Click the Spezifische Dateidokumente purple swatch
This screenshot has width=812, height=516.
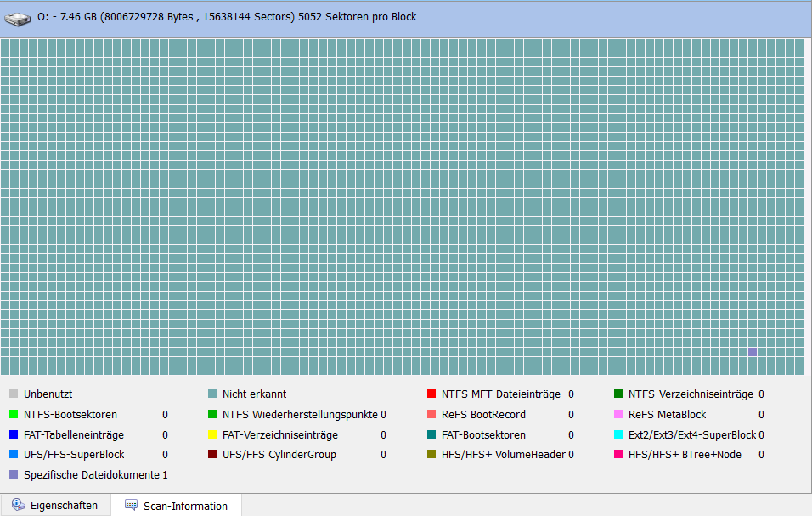pyautogui.click(x=14, y=474)
